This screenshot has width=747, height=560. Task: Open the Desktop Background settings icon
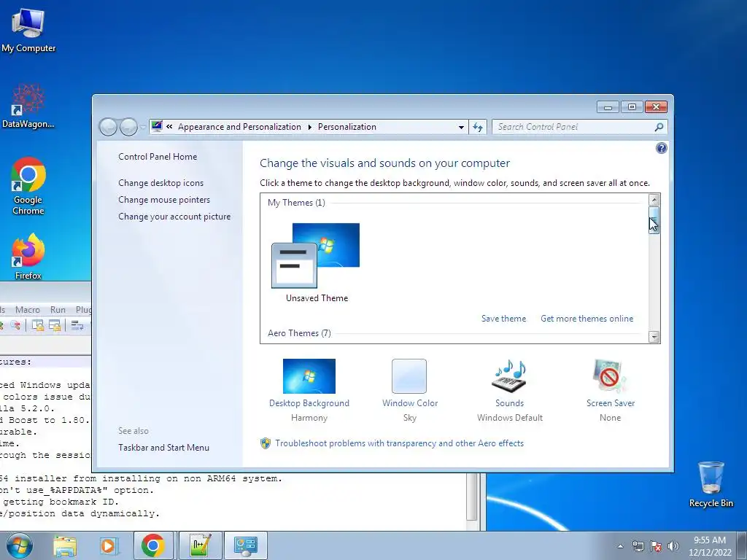(x=309, y=376)
